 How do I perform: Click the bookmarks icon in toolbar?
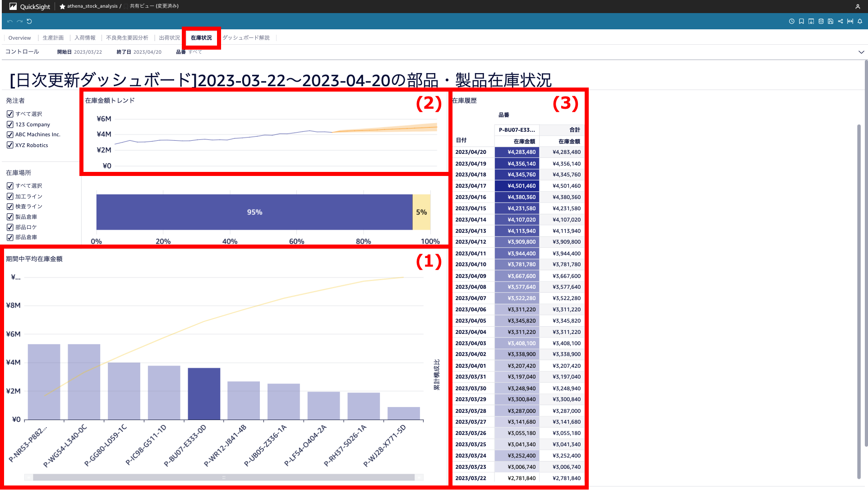(801, 21)
